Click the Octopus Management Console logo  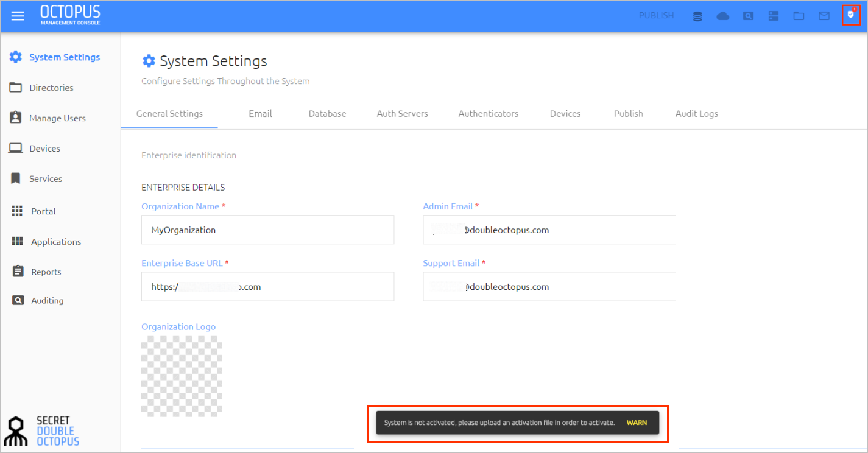70,15
